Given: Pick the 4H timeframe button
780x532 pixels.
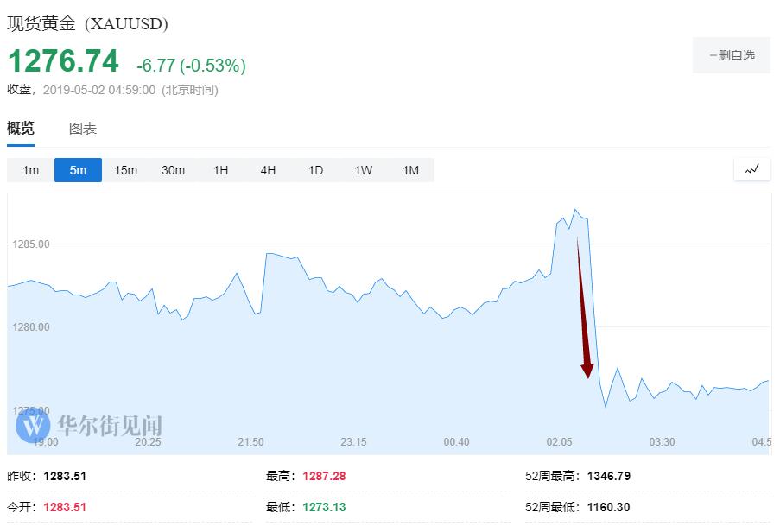Looking at the screenshot, I should [x=268, y=170].
